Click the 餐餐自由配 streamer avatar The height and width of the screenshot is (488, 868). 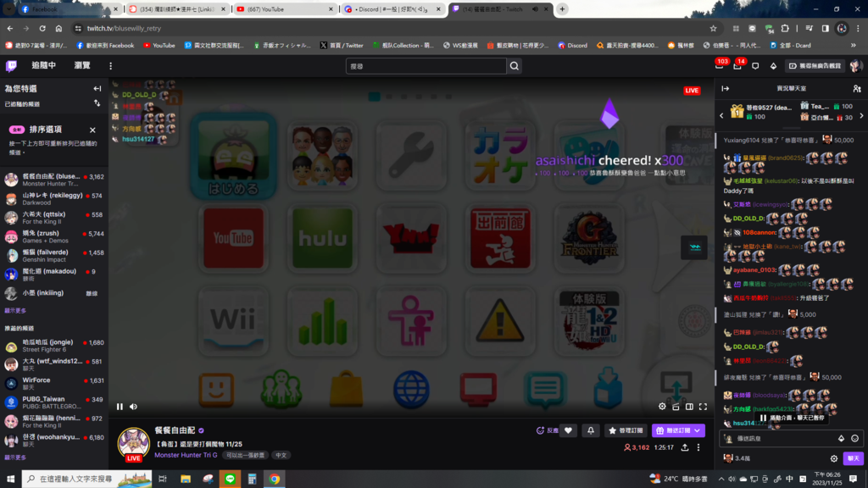(133, 443)
